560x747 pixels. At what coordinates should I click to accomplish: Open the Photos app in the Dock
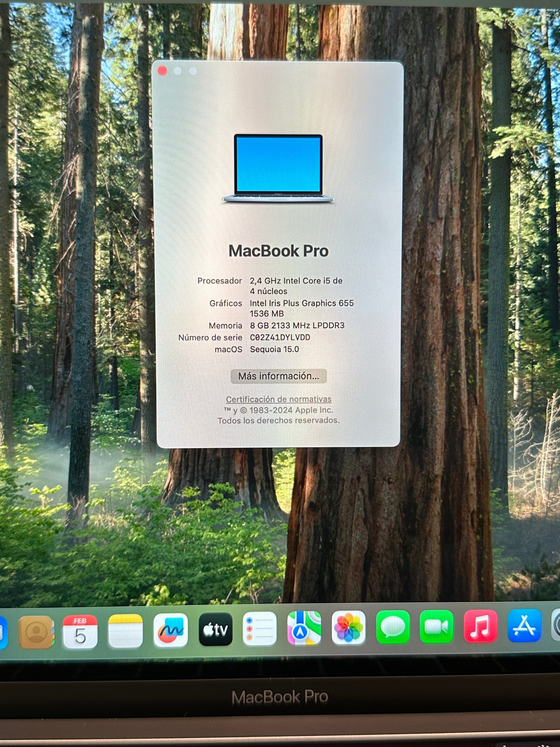click(x=348, y=627)
